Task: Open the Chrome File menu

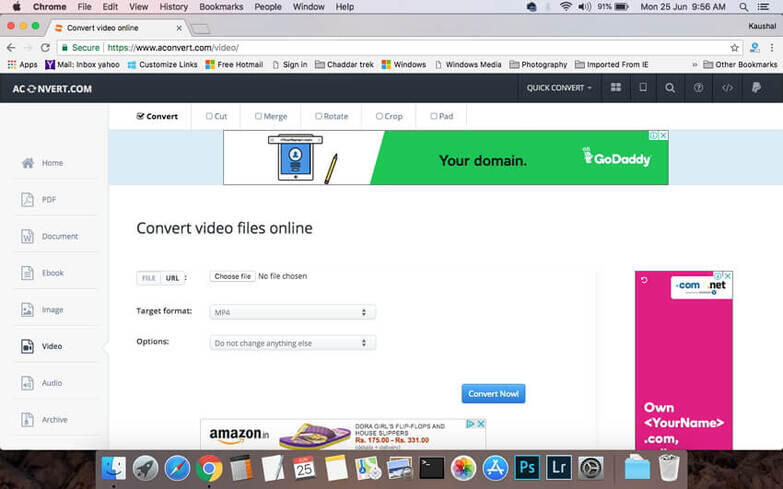Action: 84,6
